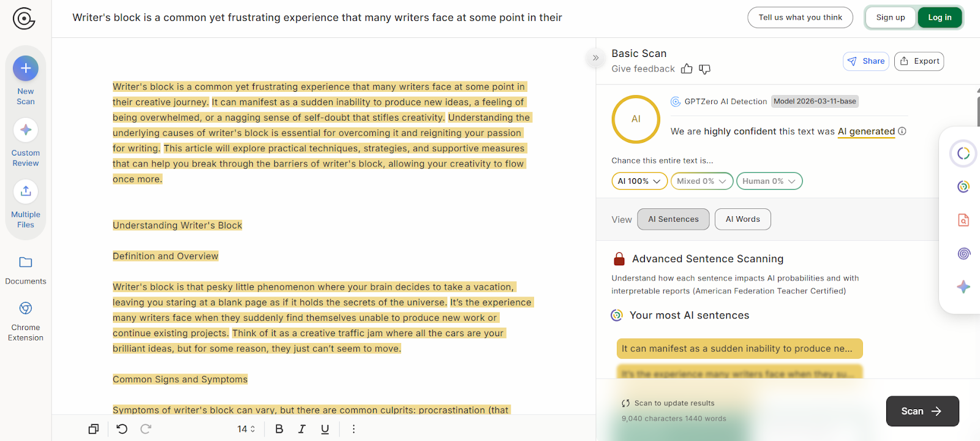Screen dimensions: 980x441
Task: Toggle bold formatting
Action: 279,429
